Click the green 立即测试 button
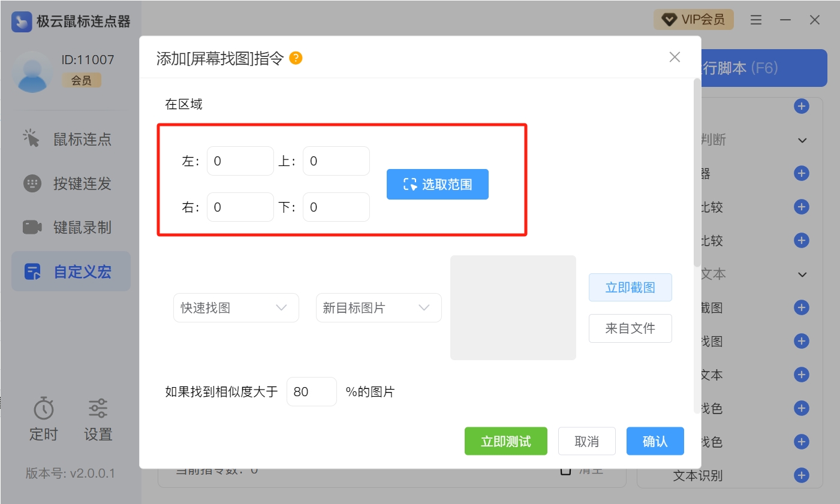 (505, 442)
